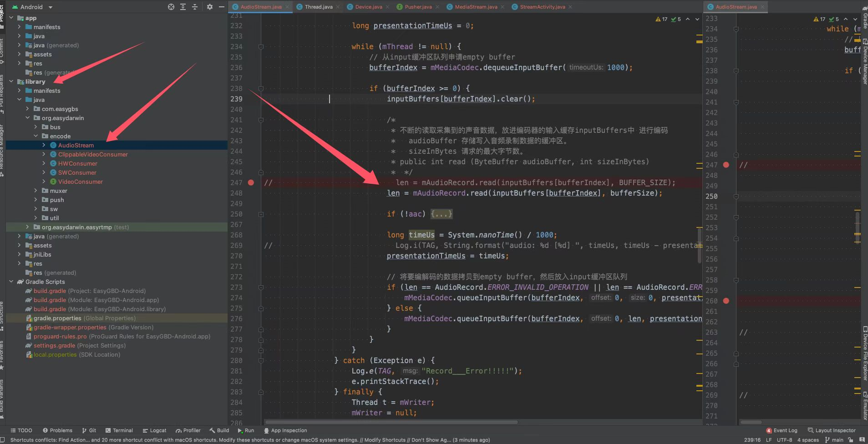Viewport: 868px width, 444px height.
Task: Select ClippableVideoConsumer in project tree
Action: (93, 154)
